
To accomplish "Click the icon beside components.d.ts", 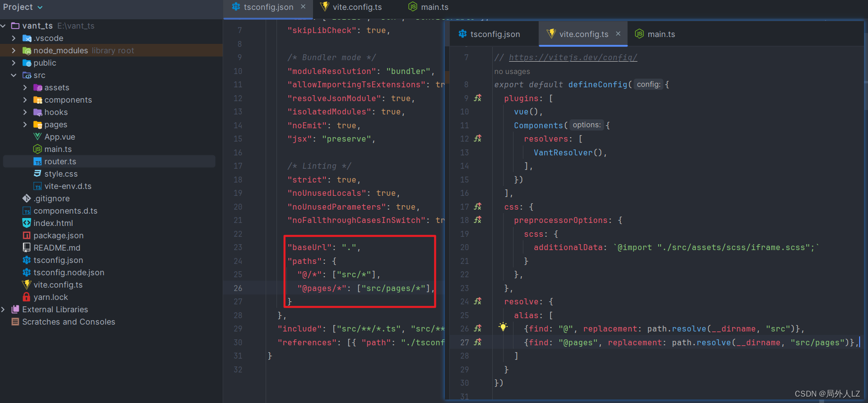I will coord(27,211).
